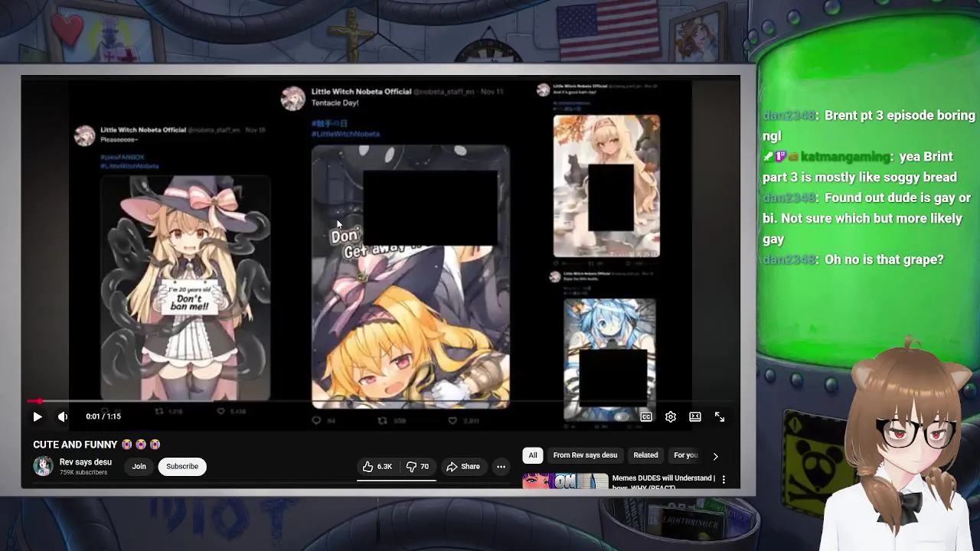Mute the video with speaker icon

point(63,416)
